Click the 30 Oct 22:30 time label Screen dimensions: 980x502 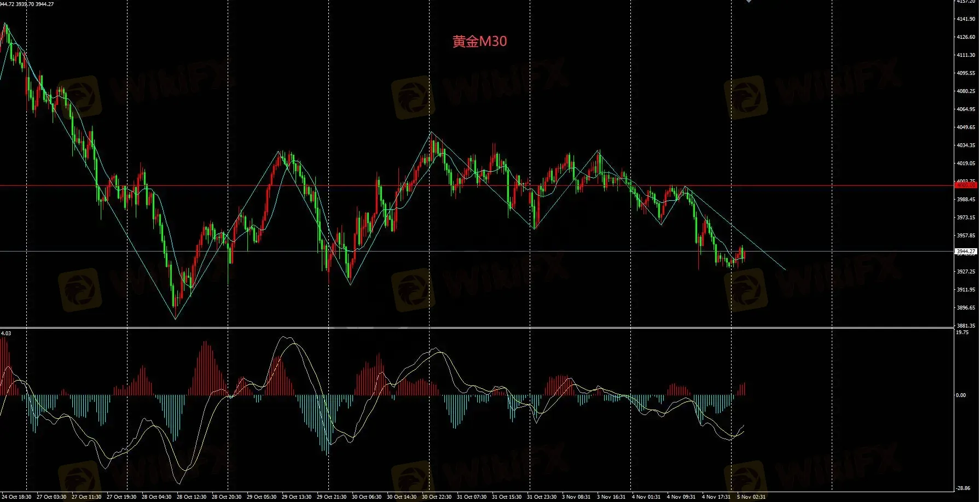pyautogui.click(x=437, y=497)
